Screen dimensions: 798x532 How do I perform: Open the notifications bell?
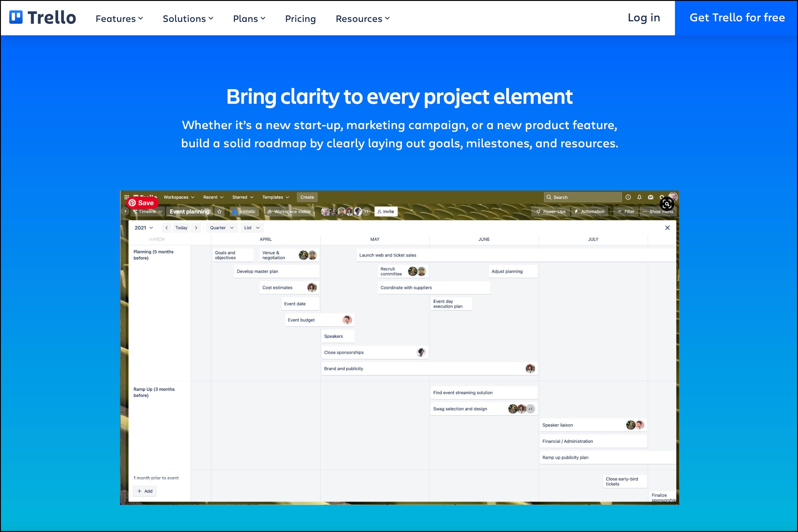click(639, 197)
